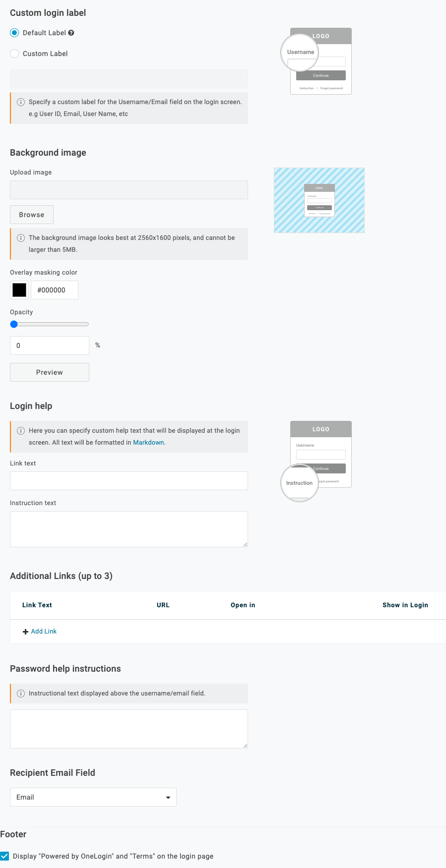Image resolution: width=446 pixels, height=868 pixels.
Task: Open the Markdown link in the Login help note
Action: click(149, 442)
